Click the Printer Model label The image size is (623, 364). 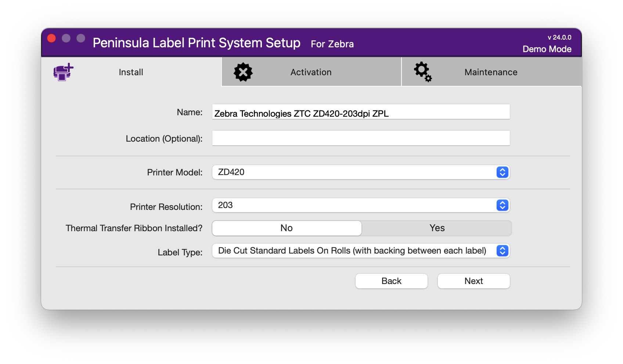tap(175, 172)
